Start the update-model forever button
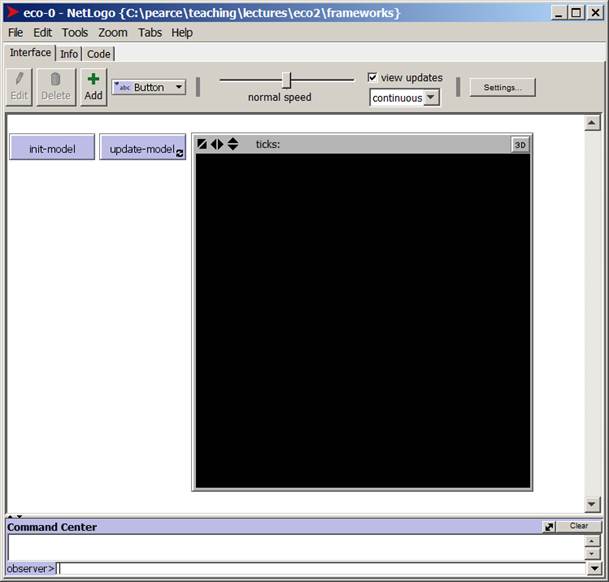 coord(143,147)
